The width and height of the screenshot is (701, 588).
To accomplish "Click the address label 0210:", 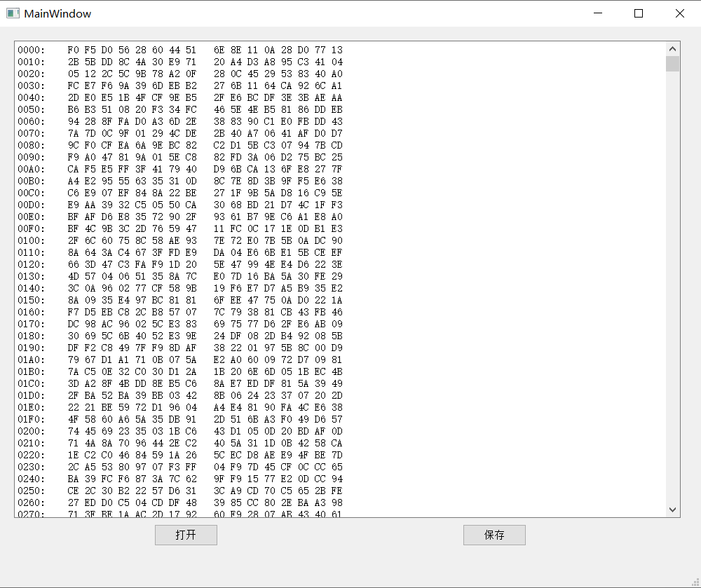I will click(32, 443).
